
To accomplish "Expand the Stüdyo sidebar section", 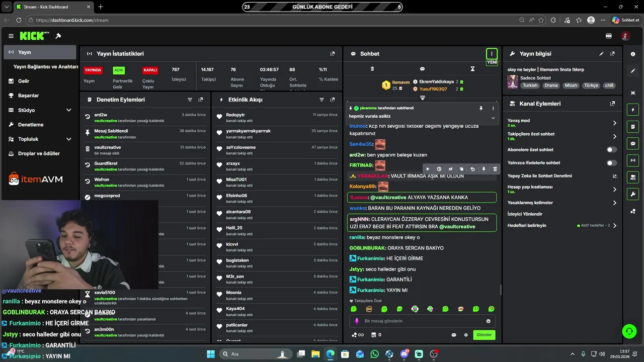I will tap(68, 110).
